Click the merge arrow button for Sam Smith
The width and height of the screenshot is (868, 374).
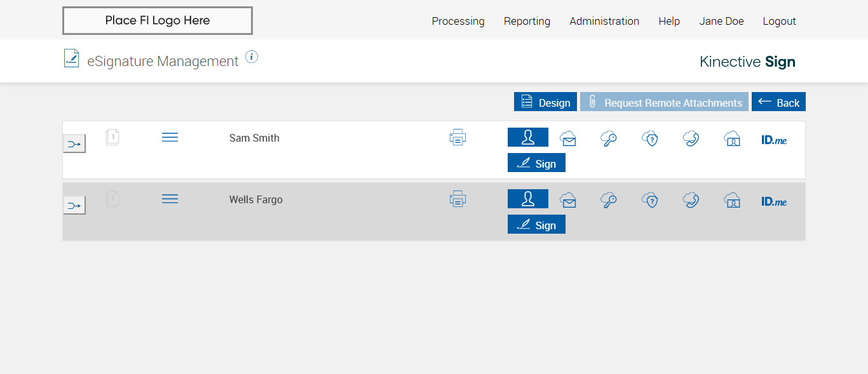pos(74,144)
